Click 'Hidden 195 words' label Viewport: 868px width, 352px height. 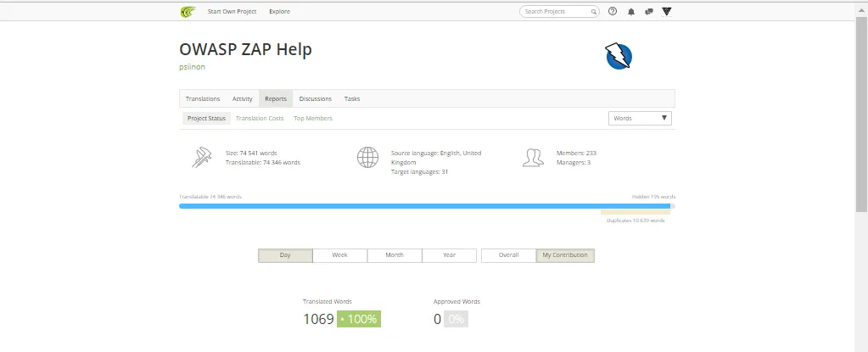(654, 197)
